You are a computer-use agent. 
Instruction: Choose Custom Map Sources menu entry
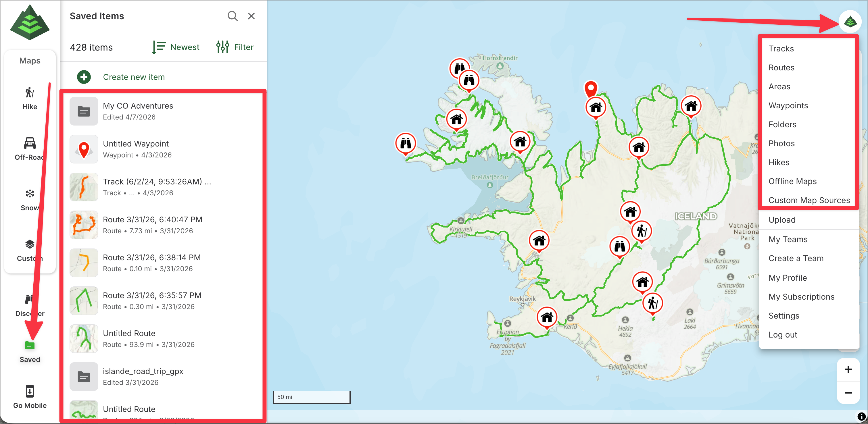click(809, 200)
